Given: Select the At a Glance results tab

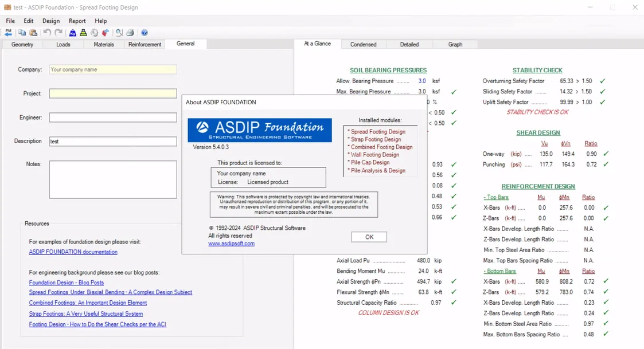Looking at the screenshot, I should pyautogui.click(x=318, y=44).
